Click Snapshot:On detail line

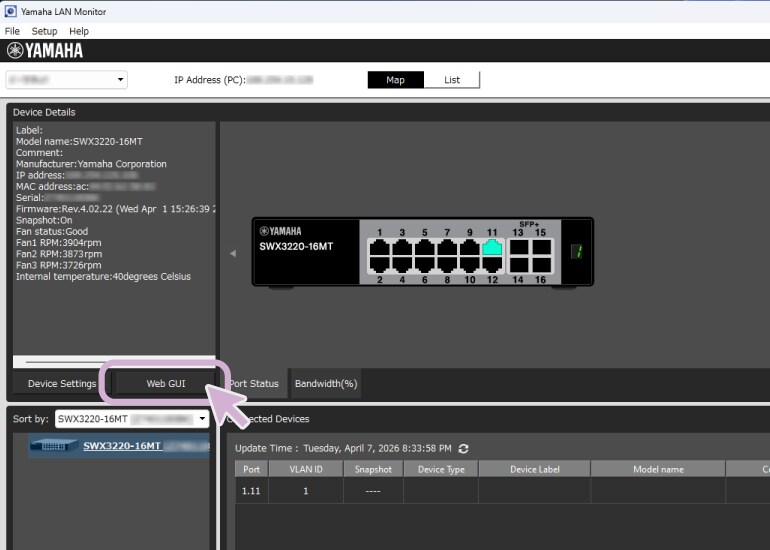pos(44,220)
